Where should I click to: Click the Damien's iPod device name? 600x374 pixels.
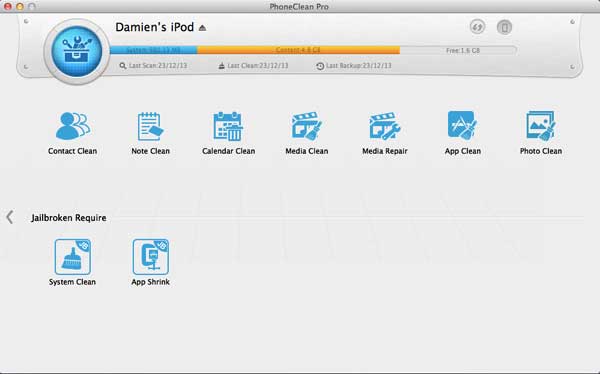(x=155, y=27)
